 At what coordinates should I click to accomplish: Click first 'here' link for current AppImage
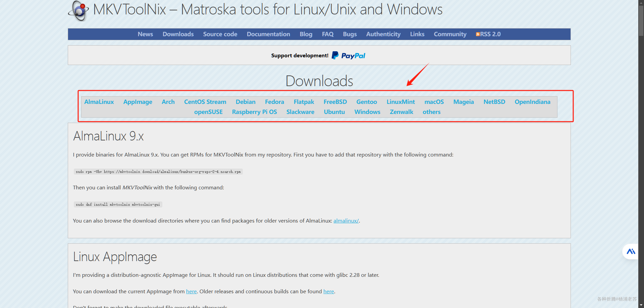pyautogui.click(x=192, y=292)
